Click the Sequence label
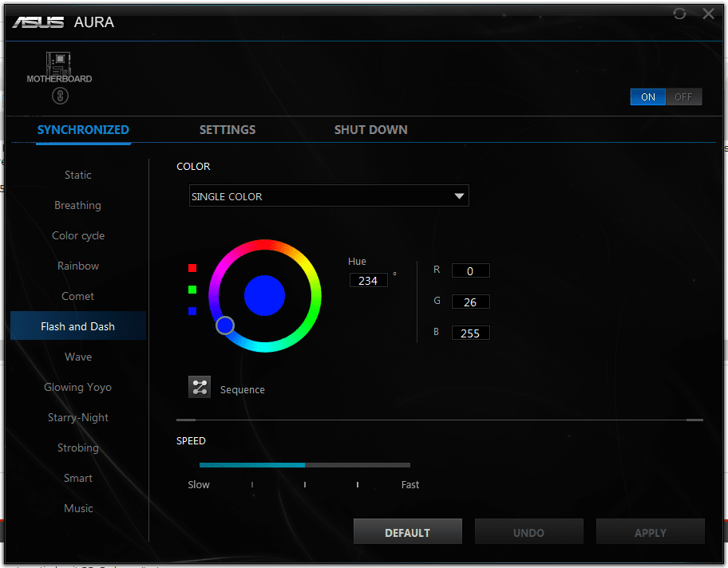The height and width of the screenshot is (568, 728). (243, 390)
